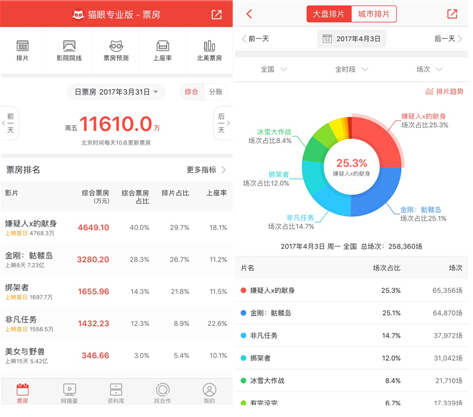Click the teal 绑架者 donut segment
Screen dimensions: 473x417
312,177
